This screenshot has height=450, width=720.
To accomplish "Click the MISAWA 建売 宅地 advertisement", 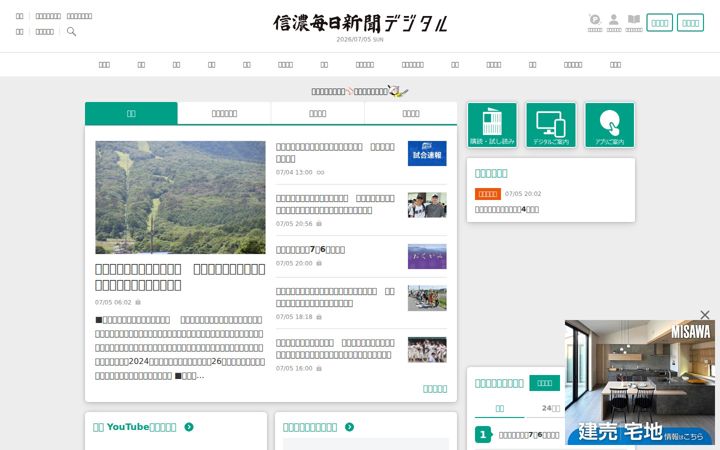I will [640, 382].
